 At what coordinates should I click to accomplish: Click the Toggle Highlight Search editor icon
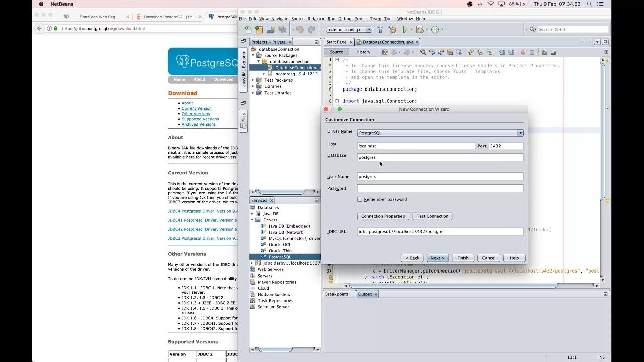point(450,52)
